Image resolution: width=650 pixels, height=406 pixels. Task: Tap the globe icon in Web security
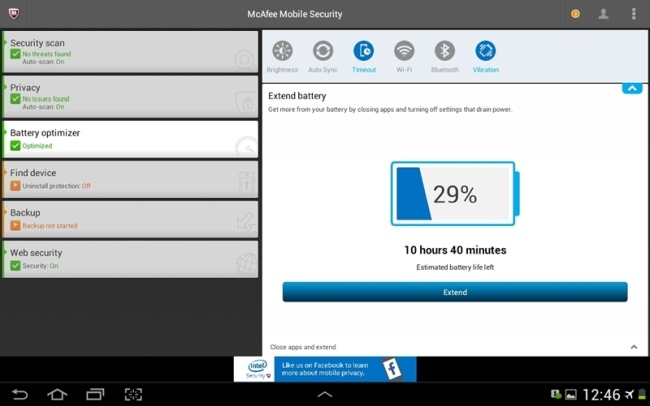click(x=247, y=264)
